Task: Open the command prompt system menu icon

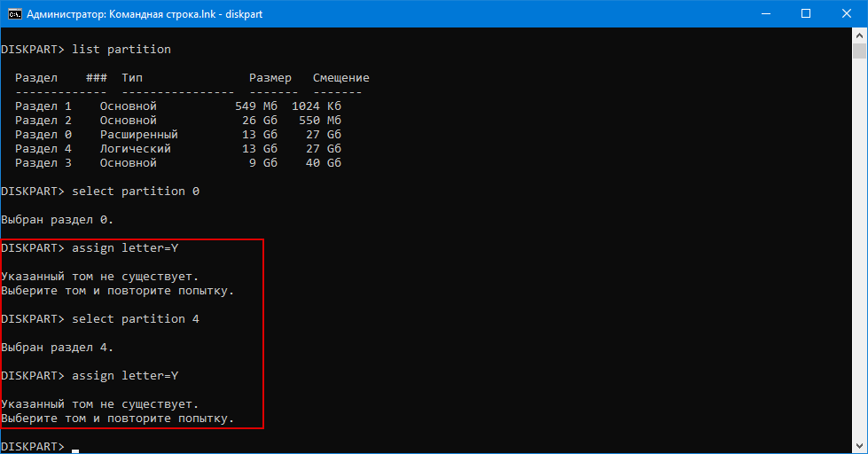Action: coord(12,13)
